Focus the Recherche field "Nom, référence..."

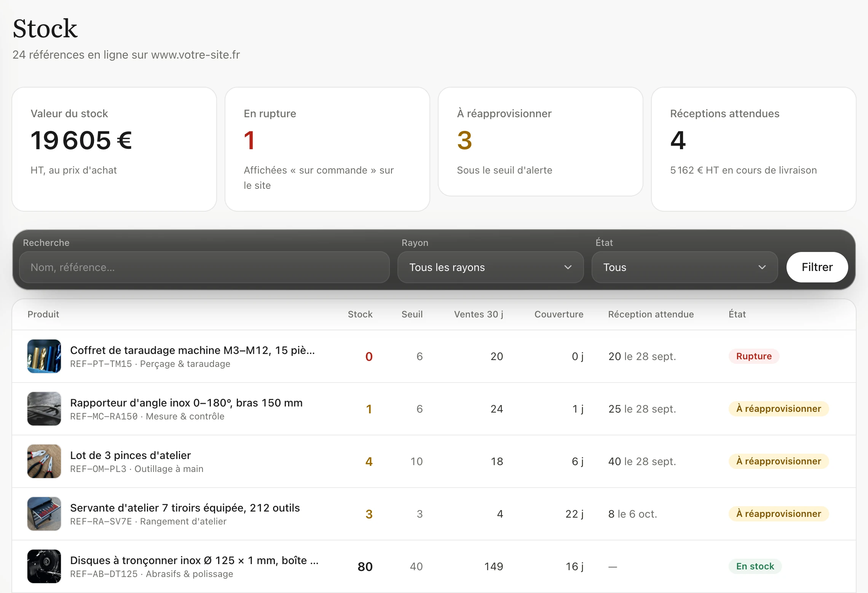click(204, 267)
